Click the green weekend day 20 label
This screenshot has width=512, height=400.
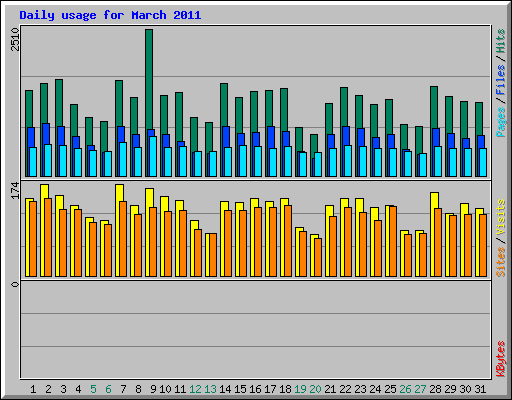point(315,389)
